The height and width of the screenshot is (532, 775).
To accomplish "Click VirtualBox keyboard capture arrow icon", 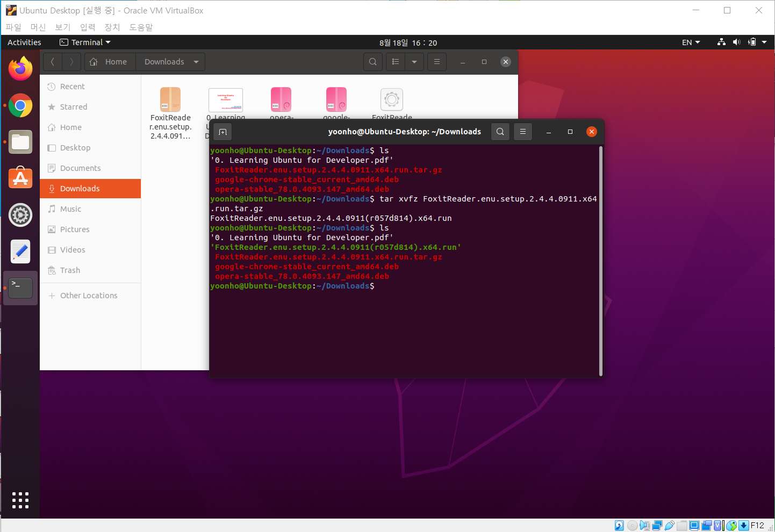I will click(x=744, y=526).
